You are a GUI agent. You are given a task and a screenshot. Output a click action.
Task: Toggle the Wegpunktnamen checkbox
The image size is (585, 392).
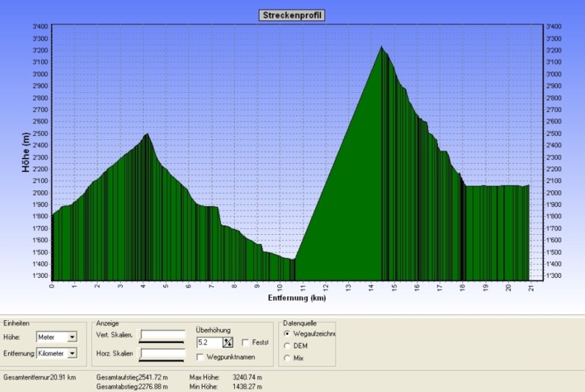tap(200, 356)
